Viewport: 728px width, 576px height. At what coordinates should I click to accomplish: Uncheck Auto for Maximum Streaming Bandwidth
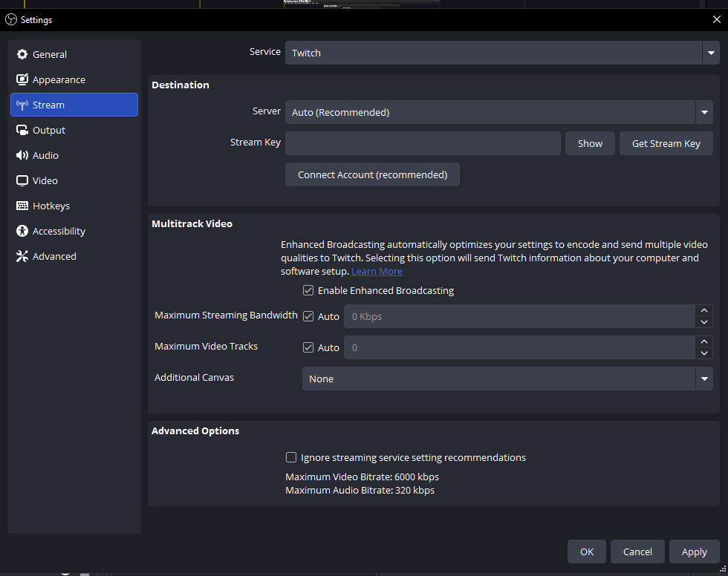point(308,315)
